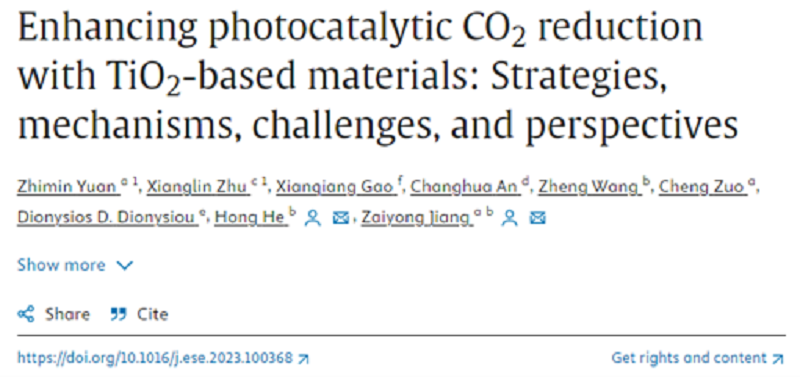Image resolution: width=800 pixels, height=377 pixels.
Task: Click Zaiyong Jiang's email envelope icon
Action: click(x=537, y=218)
